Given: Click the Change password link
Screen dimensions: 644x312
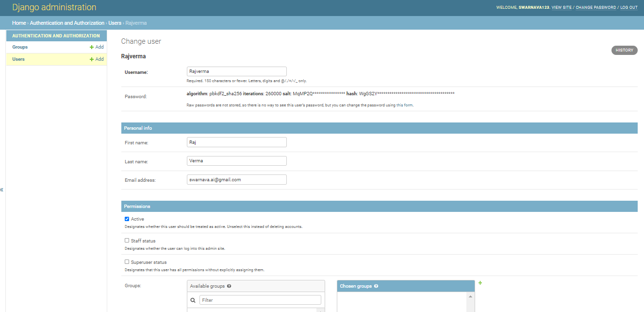Looking at the screenshot, I should [595, 8].
